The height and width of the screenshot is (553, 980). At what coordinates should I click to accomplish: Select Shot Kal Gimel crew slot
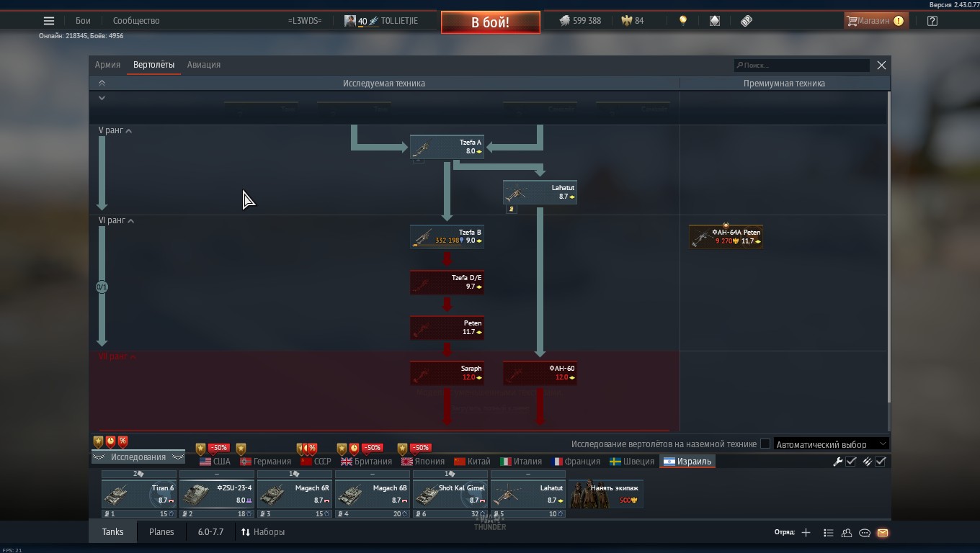[x=450, y=494]
